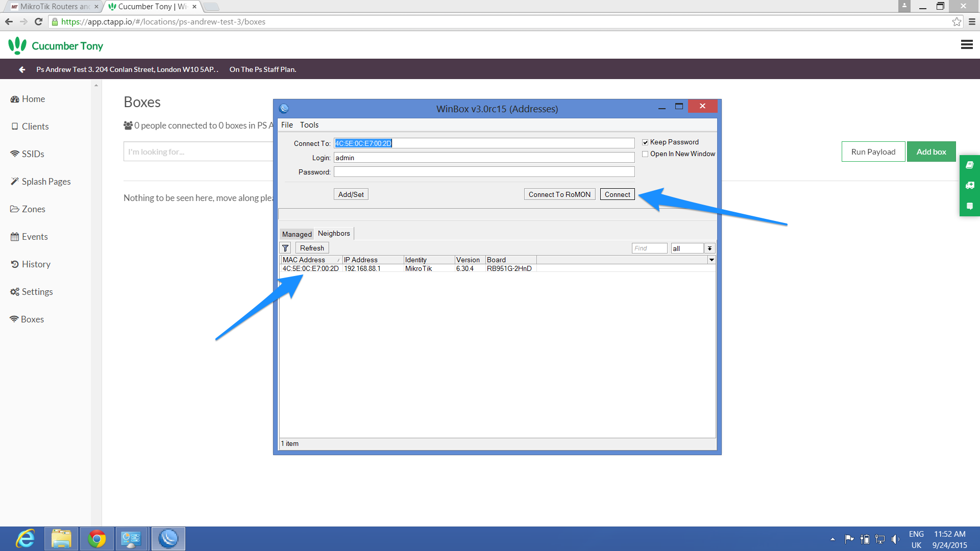Bookmark the page with the star icon
980x551 pixels.
point(957,21)
